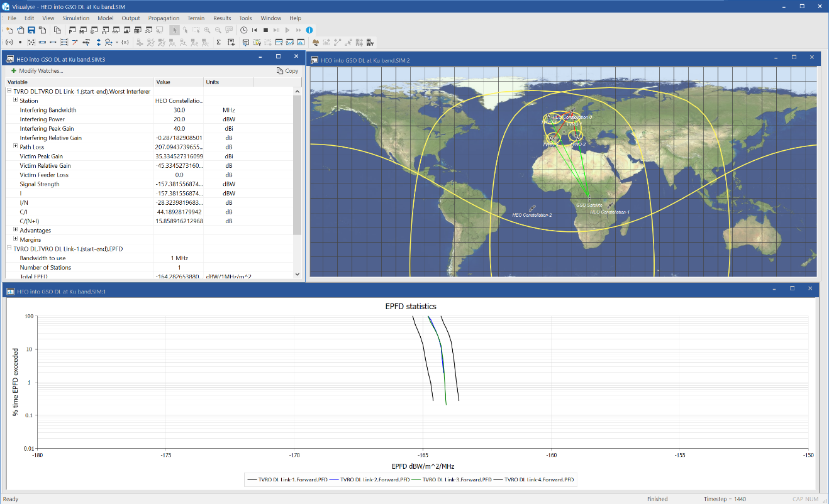Open the simulation clock time icon
The width and height of the screenshot is (829, 504).
pyautogui.click(x=243, y=30)
